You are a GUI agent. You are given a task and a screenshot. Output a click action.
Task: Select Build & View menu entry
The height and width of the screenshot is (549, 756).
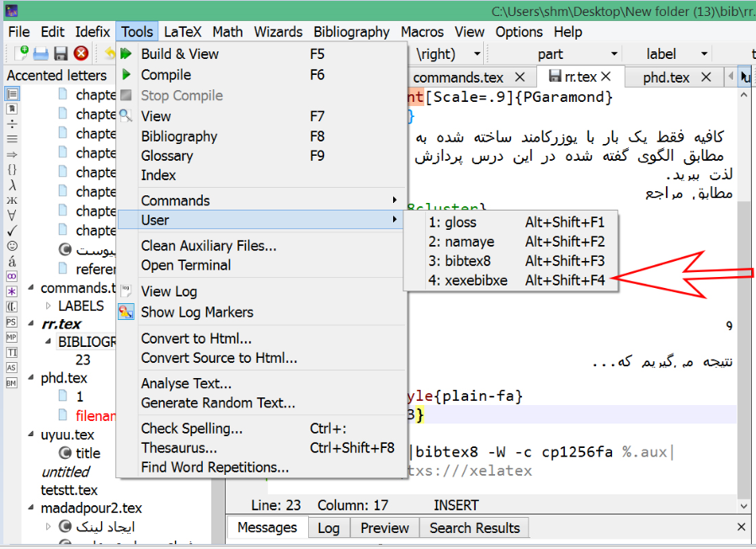coord(179,54)
